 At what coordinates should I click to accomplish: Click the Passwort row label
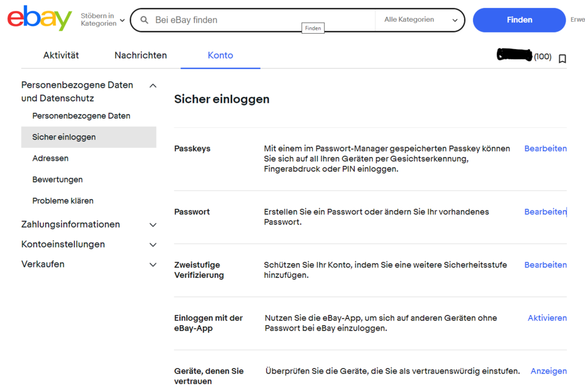192,212
